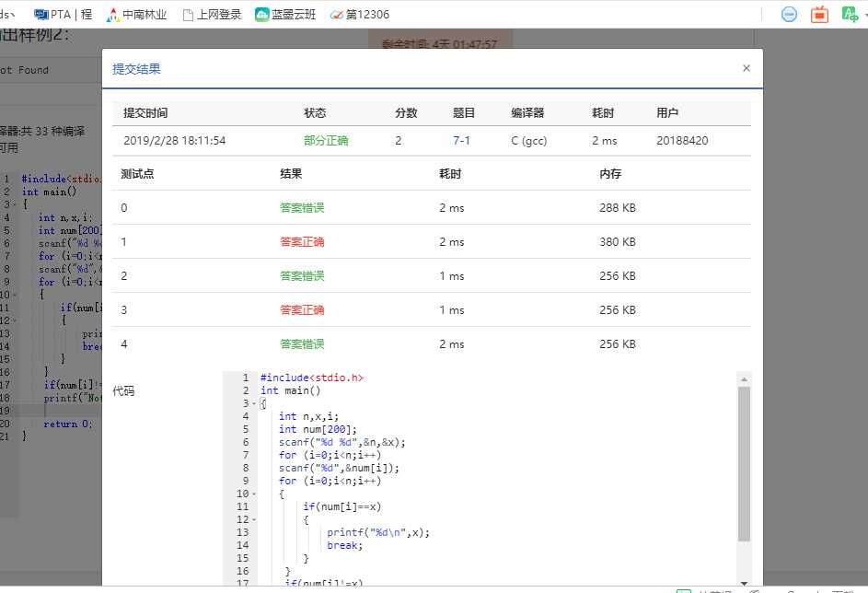Image resolution: width=868 pixels, height=593 pixels.
Task: Click the 状态 column header
Action: click(315, 113)
